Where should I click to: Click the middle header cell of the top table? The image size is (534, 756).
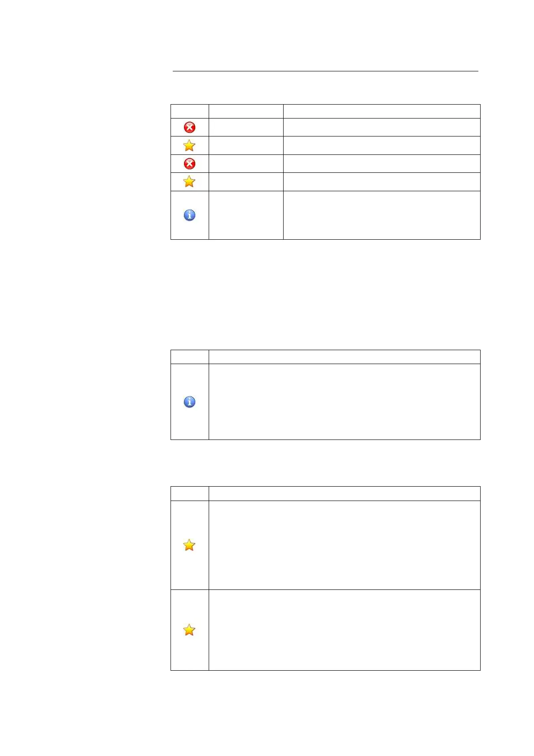point(246,111)
